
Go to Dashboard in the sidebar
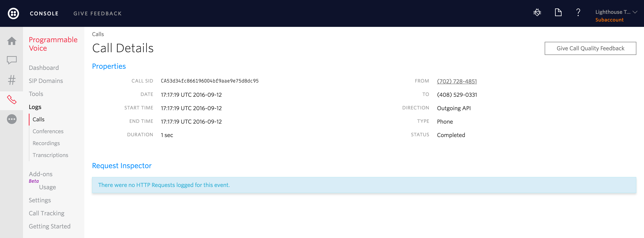click(44, 68)
